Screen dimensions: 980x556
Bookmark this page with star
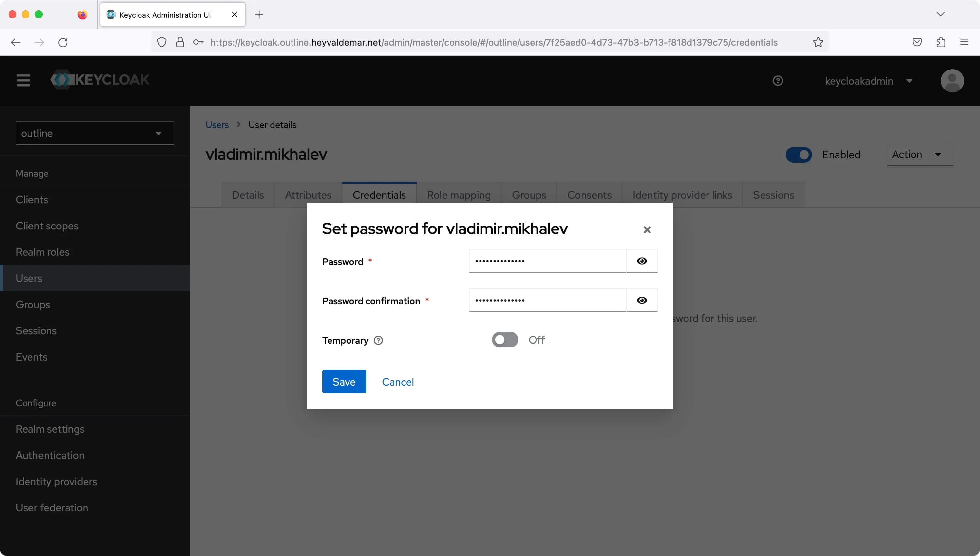point(818,42)
